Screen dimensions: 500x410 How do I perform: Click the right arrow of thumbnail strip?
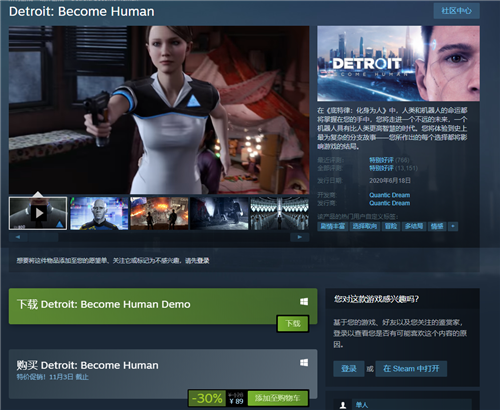(299, 237)
